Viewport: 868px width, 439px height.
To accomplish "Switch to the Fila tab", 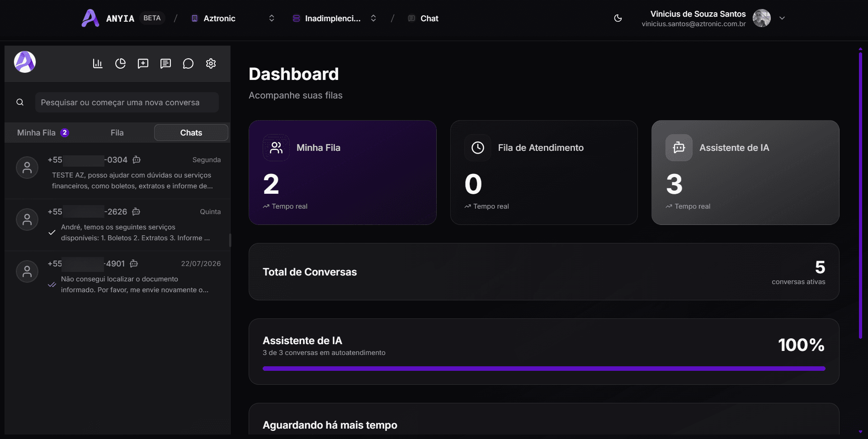I will 117,133.
